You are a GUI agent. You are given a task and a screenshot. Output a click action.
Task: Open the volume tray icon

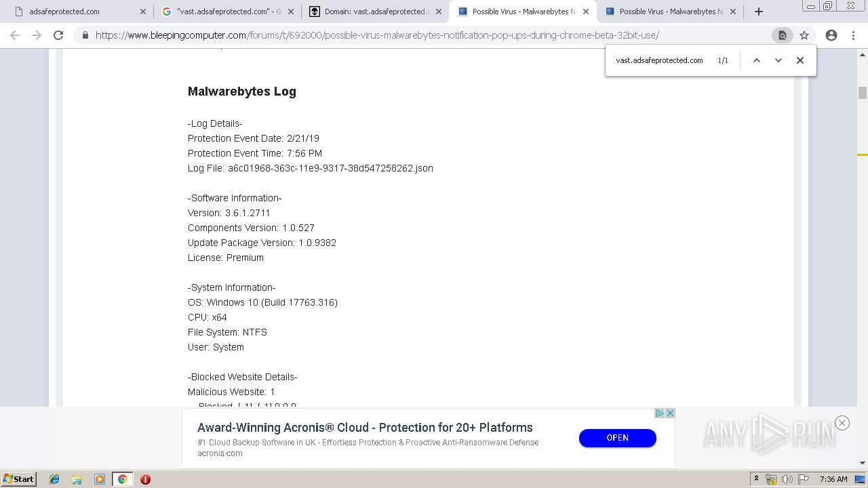coord(787,479)
